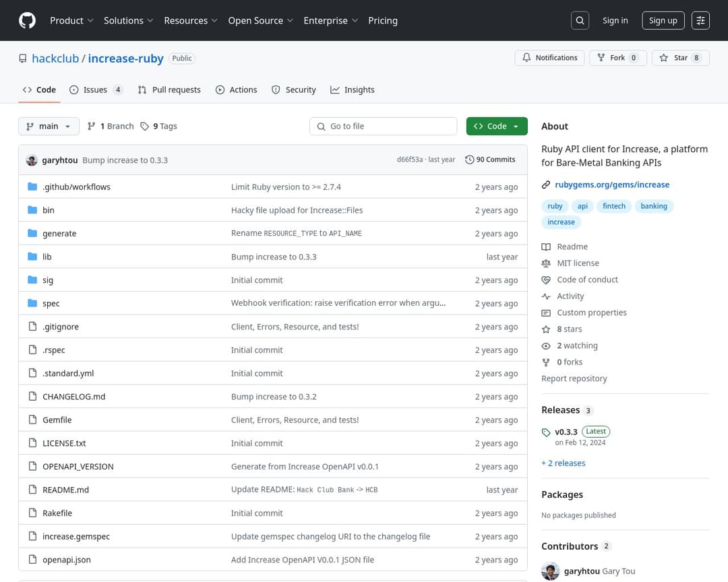Image resolution: width=728 pixels, height=582 pixels.
Task: Click the folder icon for .github/workflows
Action: (32, 187)
